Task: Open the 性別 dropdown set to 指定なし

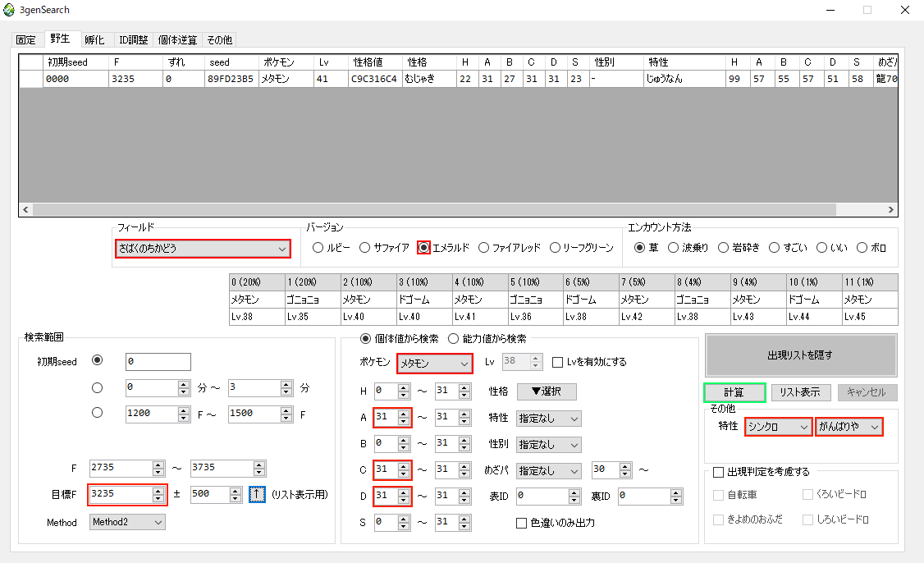Action: coord(549,445)
